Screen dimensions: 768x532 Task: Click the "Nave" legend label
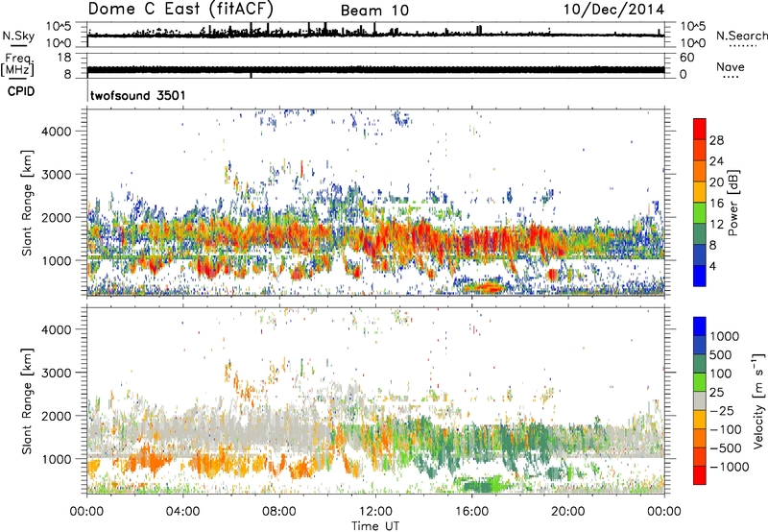pos(731,66)
